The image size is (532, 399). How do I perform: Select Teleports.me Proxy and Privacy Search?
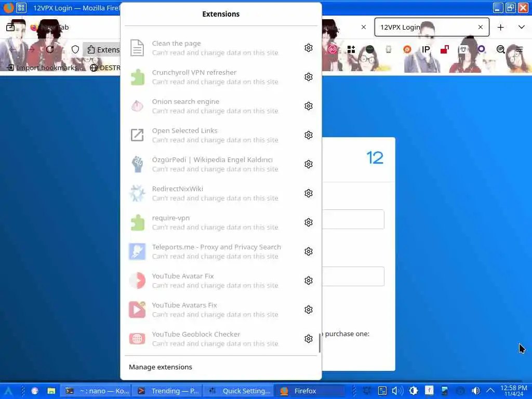click(x=212, y=251)
